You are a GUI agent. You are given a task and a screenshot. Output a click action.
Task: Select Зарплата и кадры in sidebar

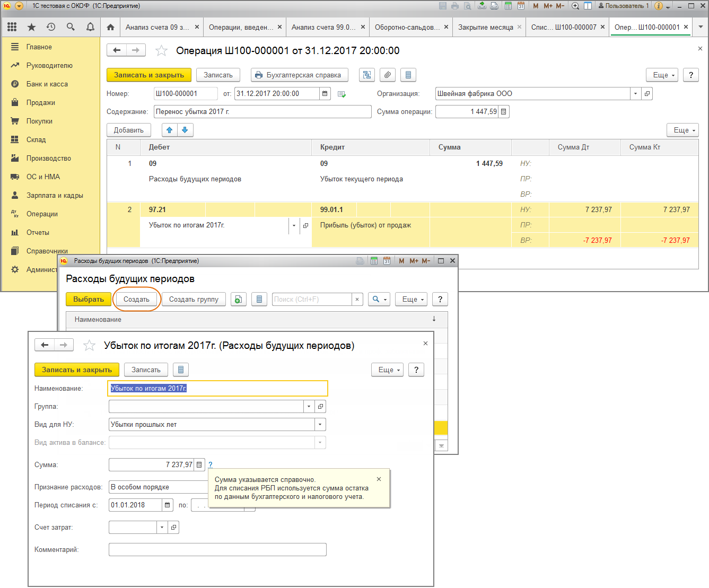tap(55, 195)
